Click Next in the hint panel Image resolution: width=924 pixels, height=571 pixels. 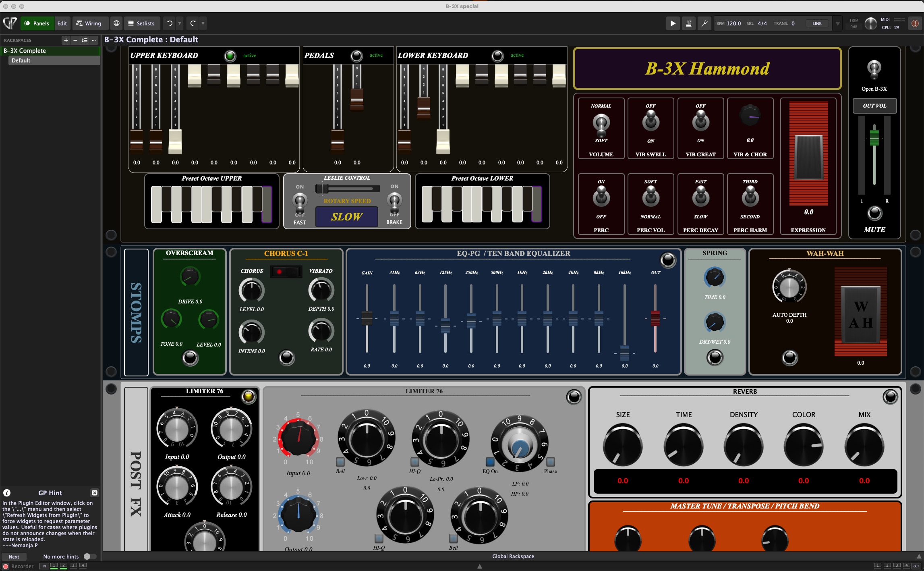14,556
